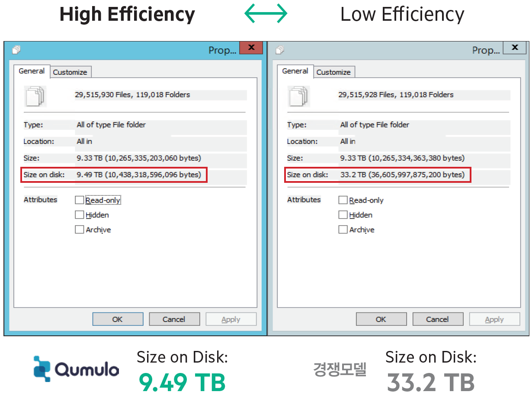Viewport: 532px width, 395px height.
Task: Click 'All of type File folder' in right window
Action: 375,125
